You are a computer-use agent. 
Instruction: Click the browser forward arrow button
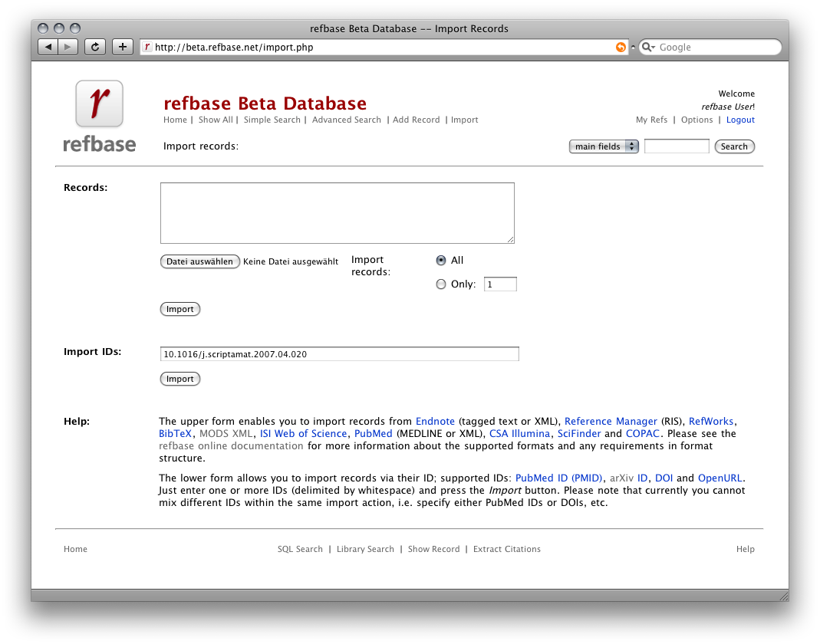tap(68, 47)
